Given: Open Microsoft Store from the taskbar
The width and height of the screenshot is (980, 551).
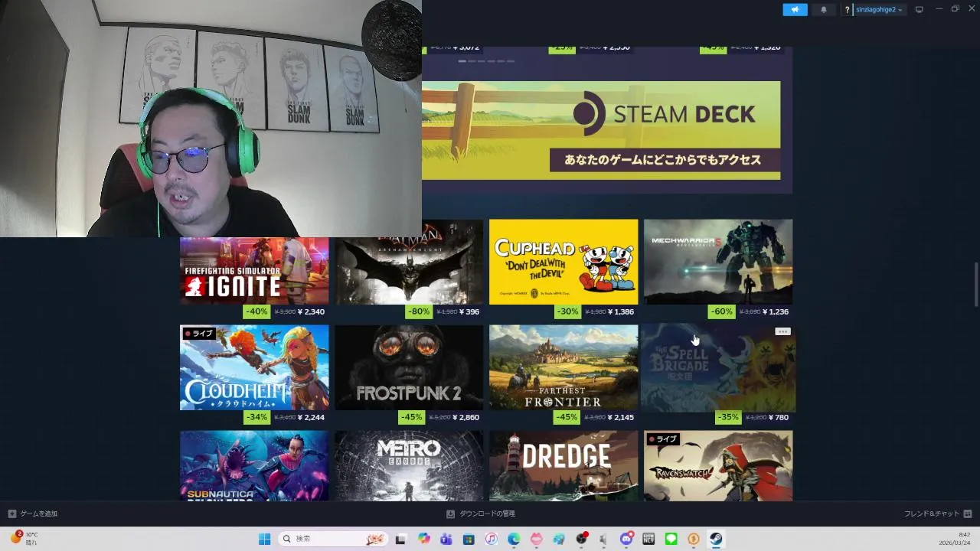Looking at the screenshot, I should click(x=469, y=539).
